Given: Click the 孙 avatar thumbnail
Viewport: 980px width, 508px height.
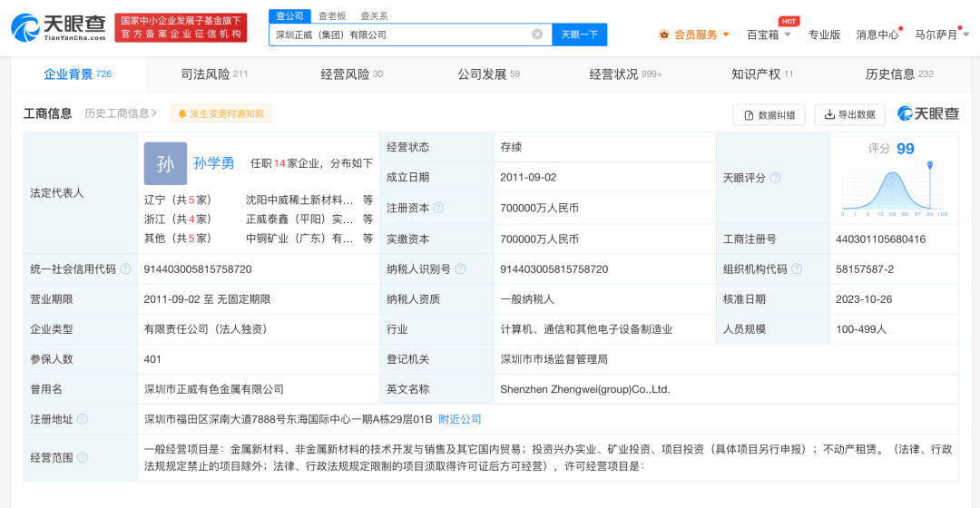Looking at the screenshot, I should [165, 163].
